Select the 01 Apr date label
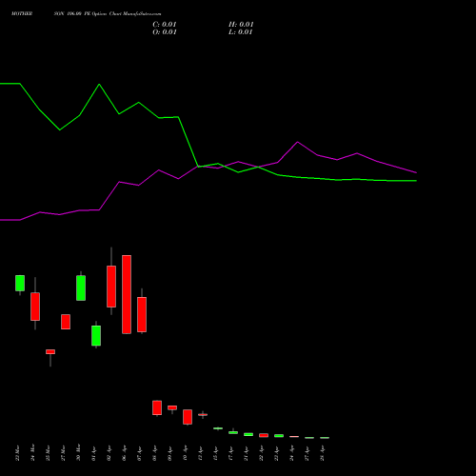The width and height of the screenshot is (476, 476). 93,453
